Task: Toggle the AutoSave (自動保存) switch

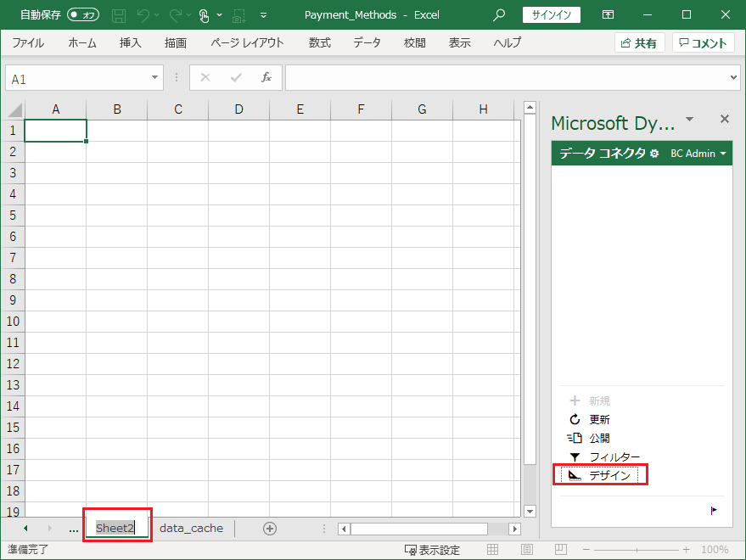Action: pos(83,15)
